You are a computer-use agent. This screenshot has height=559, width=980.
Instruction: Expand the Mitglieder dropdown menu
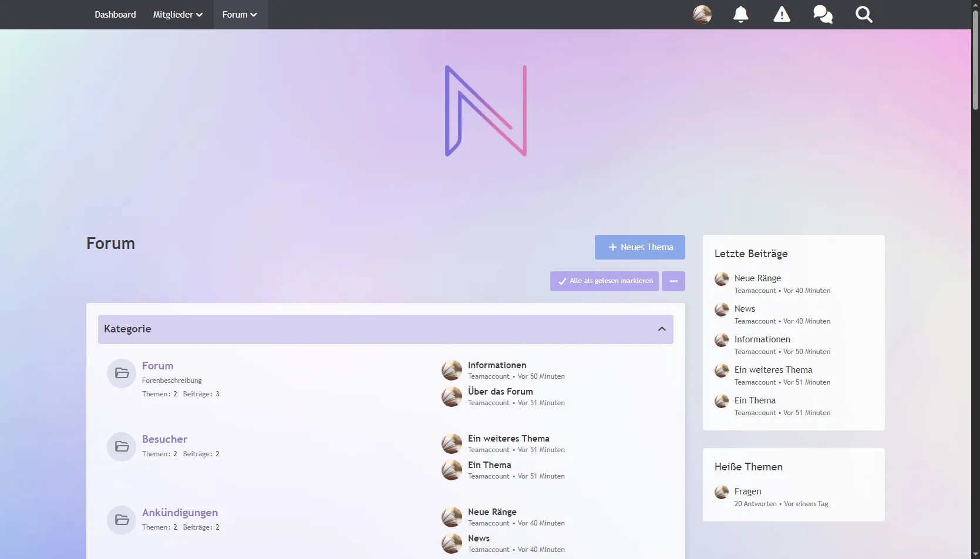177,15
